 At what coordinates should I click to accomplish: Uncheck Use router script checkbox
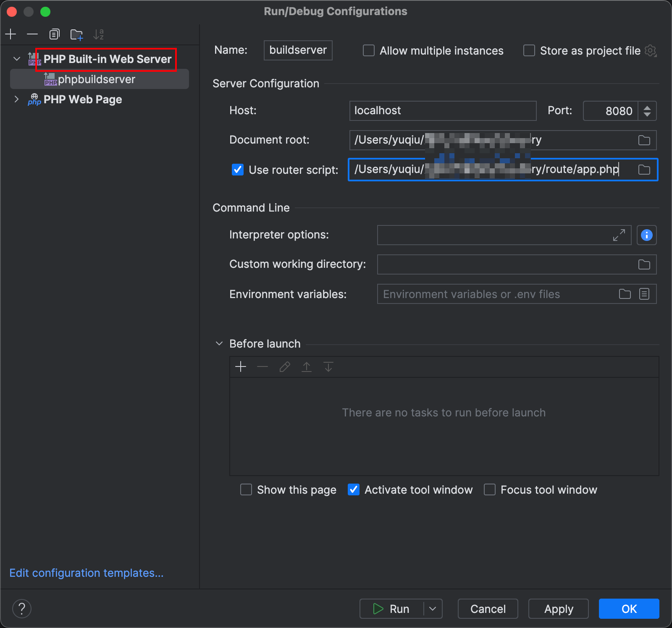238,170
